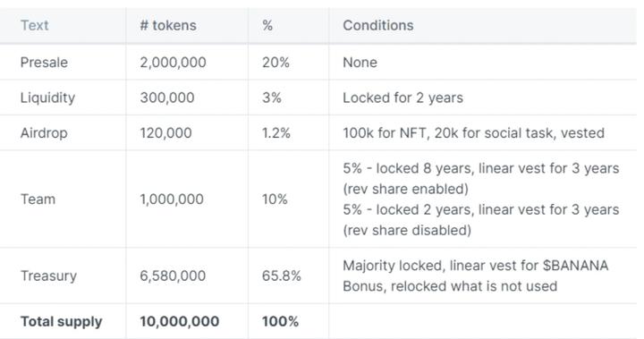Image resolution: width=644 pixels, height=339 pixels.
Task: Click the 'Text' column header
Action: (35, 25)
